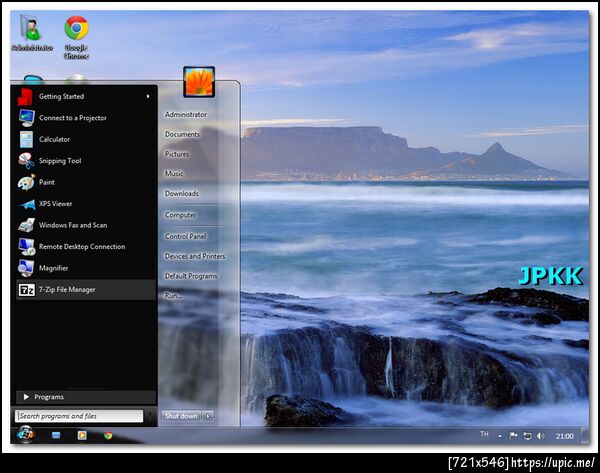The width and height of the screenshot is (600, 473).
Task: Click the volume speaker tray icon
Action: (541, 435)
